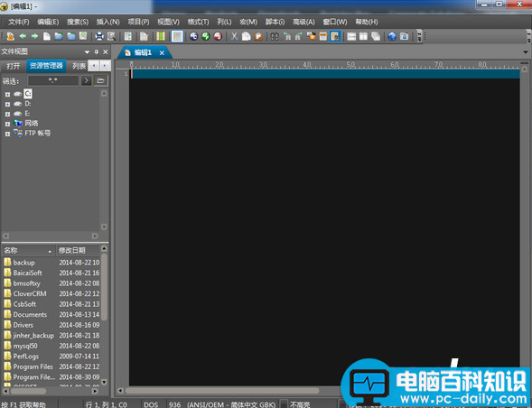The image size is (532, 408).
Task: Click the green back arrow in toolbar
Action: click(x=23, y=36)
